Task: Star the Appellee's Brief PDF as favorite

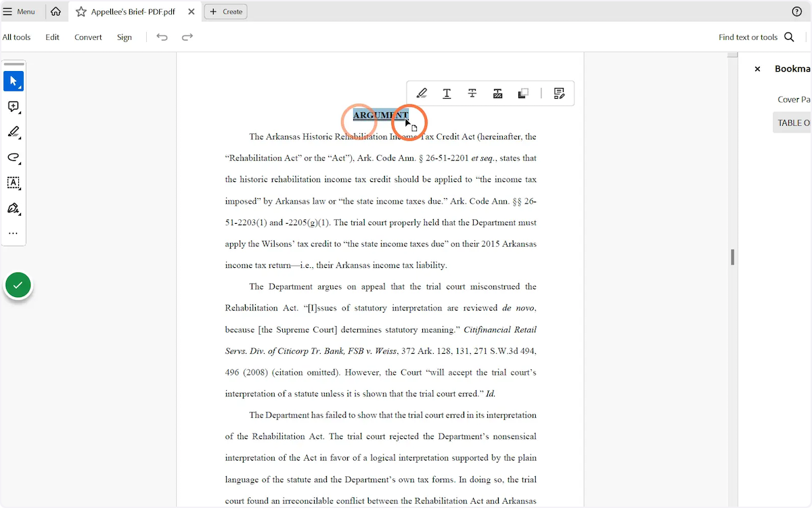Action: 81,11
